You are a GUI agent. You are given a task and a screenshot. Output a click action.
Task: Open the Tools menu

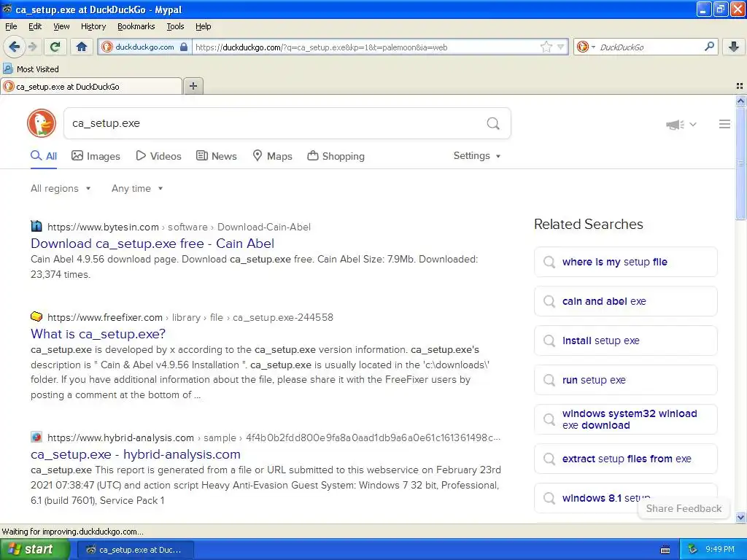click(x=175, y=26)
